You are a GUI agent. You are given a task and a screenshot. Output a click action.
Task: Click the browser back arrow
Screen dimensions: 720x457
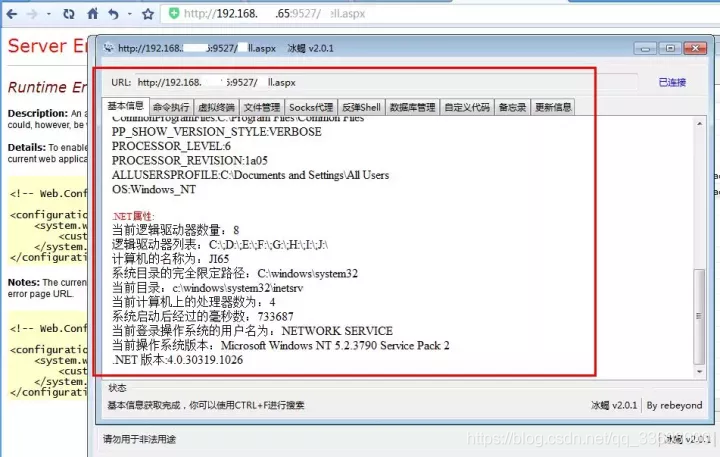pyautogui.click(x=12, y=14)
